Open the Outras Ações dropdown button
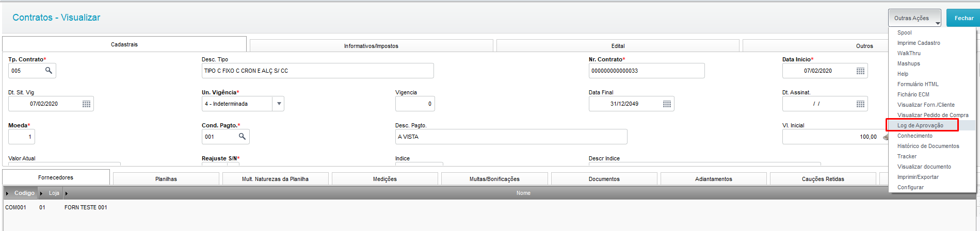 point(914,18)
